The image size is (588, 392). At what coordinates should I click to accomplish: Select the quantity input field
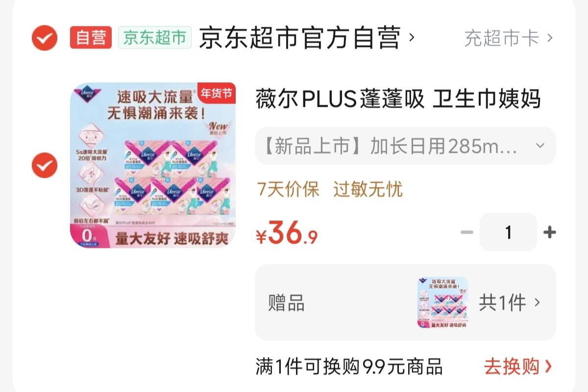pyautogui.click(x=508, y=232)
